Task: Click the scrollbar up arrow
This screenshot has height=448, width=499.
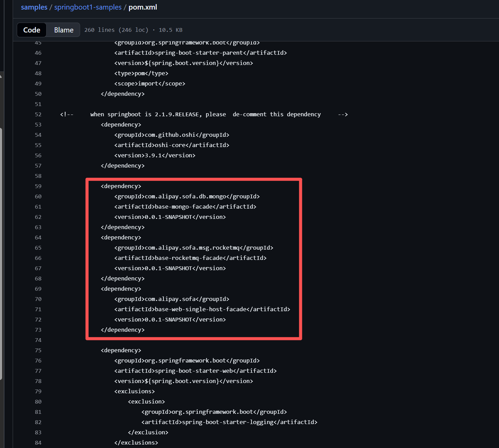Action: (x=1, y=76)
